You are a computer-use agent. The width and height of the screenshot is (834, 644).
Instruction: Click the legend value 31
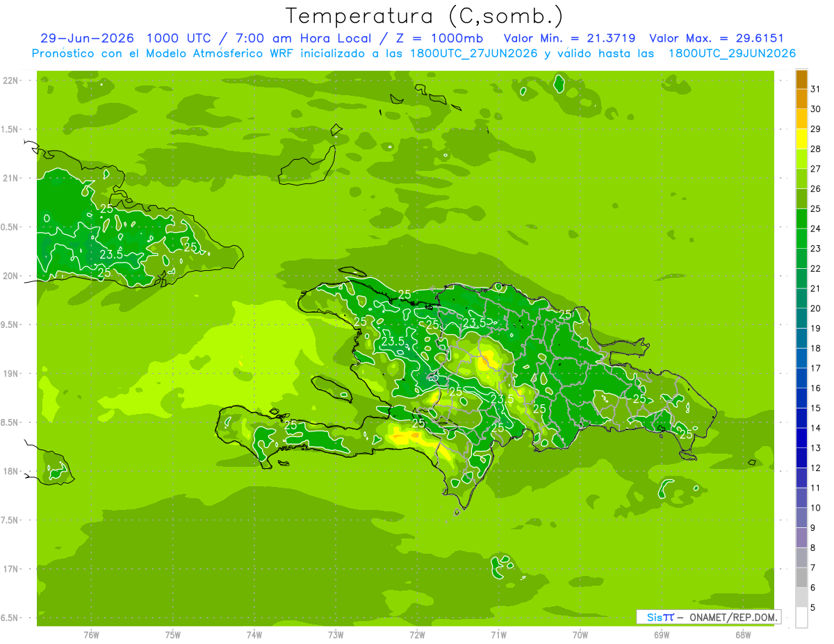pyautogui.click(x=816, y=89)
